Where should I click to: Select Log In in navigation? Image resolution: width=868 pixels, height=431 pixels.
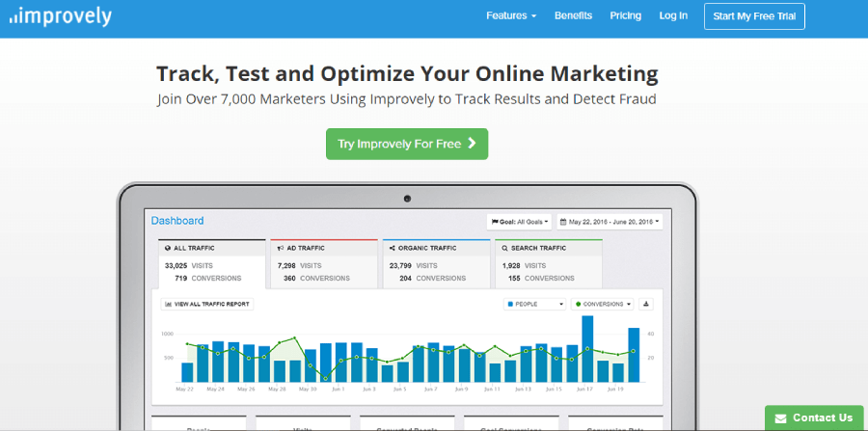click(673, 16)
